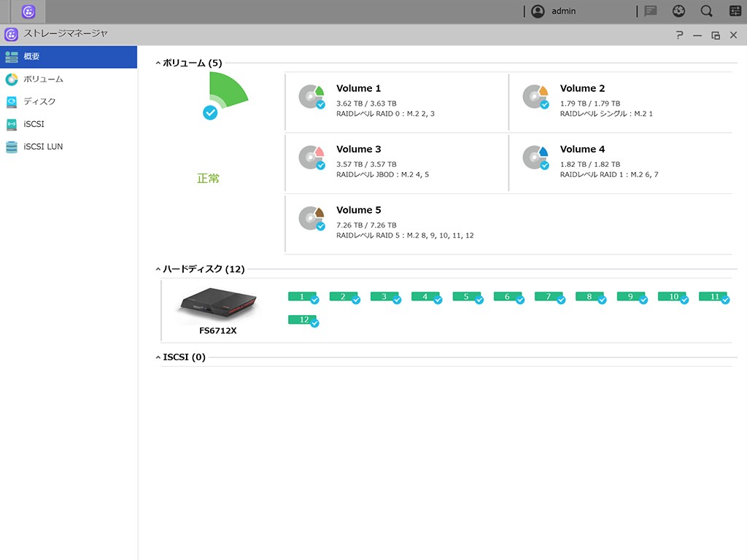Click the Volume 4 blue disk icon
The width and height of the screenshot is (747, 560).
point(535,157)
